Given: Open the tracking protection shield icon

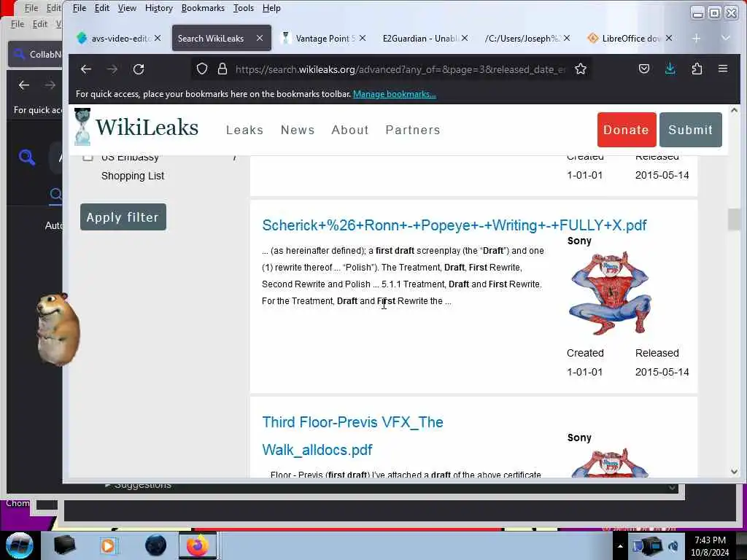Looking at the screenshot, I should click(202, 69).
